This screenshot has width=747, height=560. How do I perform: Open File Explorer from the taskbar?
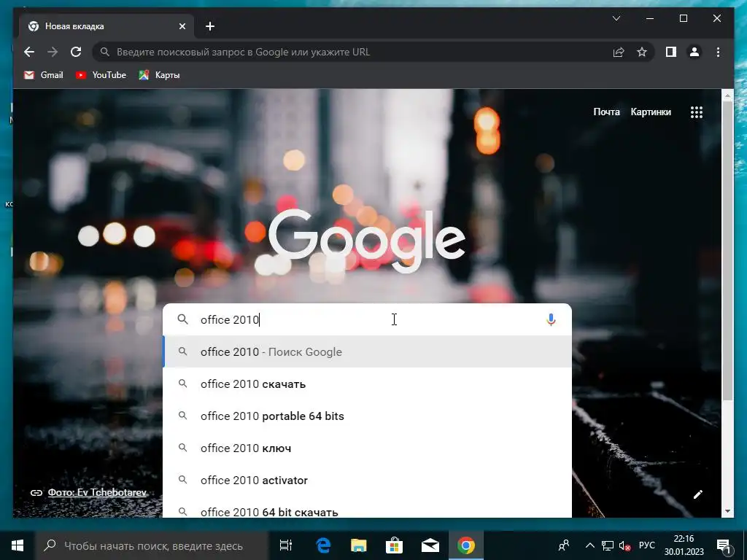359,545
